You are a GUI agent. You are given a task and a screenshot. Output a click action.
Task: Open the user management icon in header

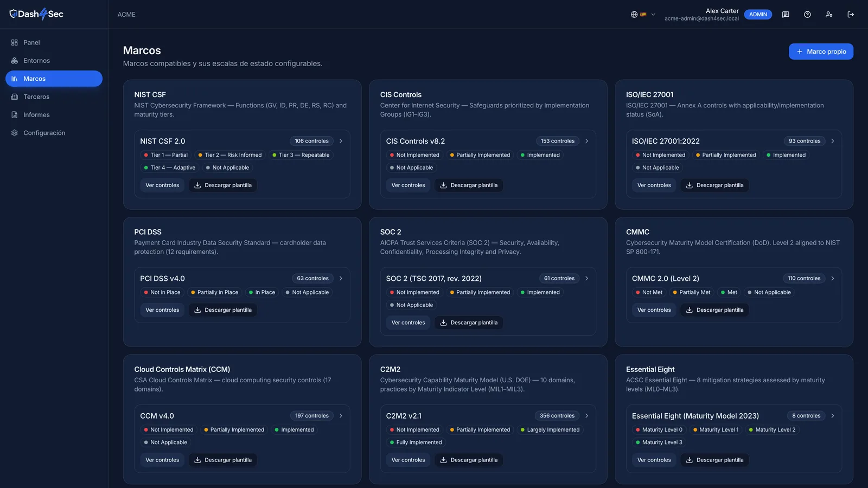(829, 15)
